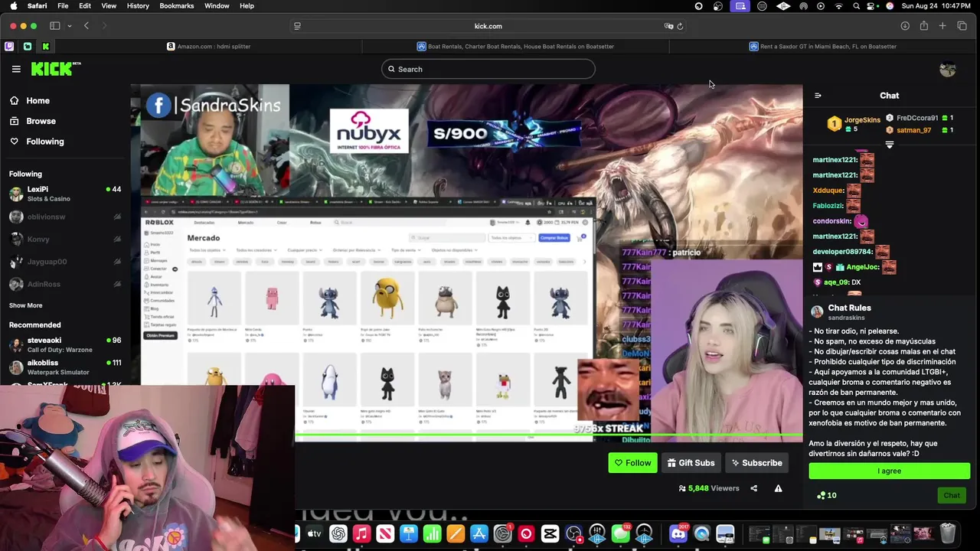Go to Home in sidebar
The height and width of the screenshot is (551, 980).
tap(38, 100)
